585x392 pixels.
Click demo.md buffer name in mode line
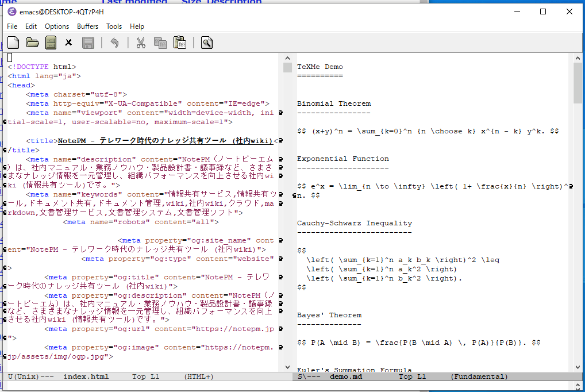coord(346,376)
